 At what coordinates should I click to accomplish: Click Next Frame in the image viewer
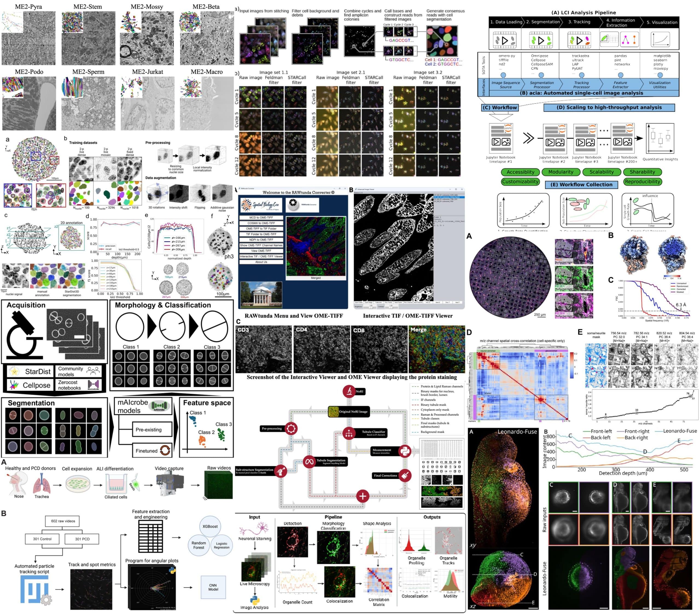click(398, 302)
